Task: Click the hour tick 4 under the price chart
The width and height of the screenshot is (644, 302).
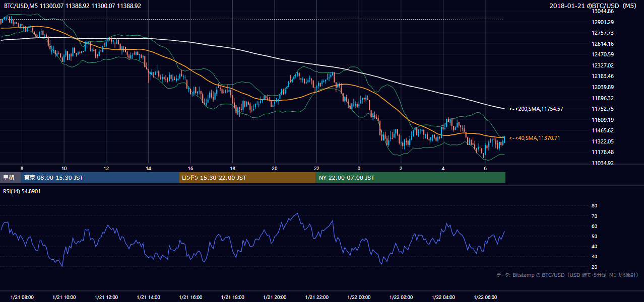Action: pos(443,168)
